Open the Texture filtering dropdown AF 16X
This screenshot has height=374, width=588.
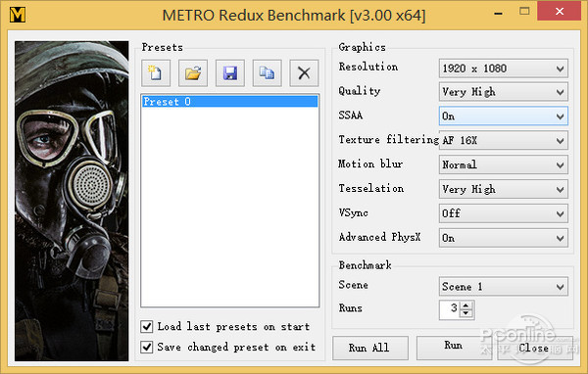click(x=504, y=141)
